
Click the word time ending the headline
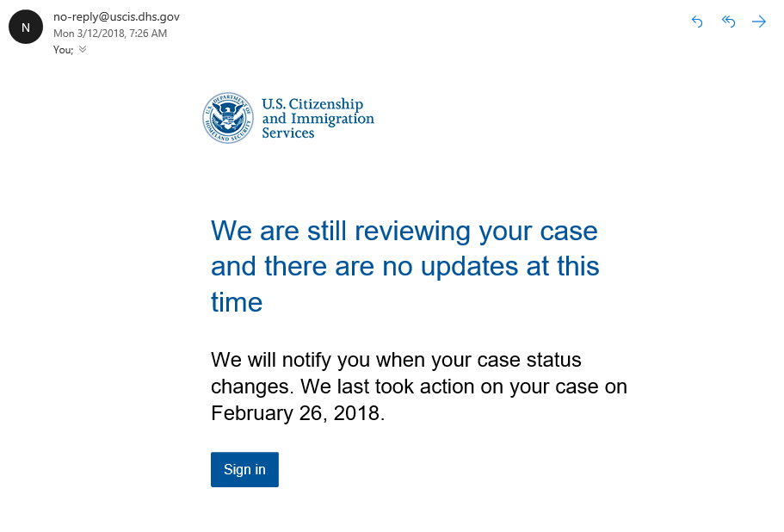(237, 302)
